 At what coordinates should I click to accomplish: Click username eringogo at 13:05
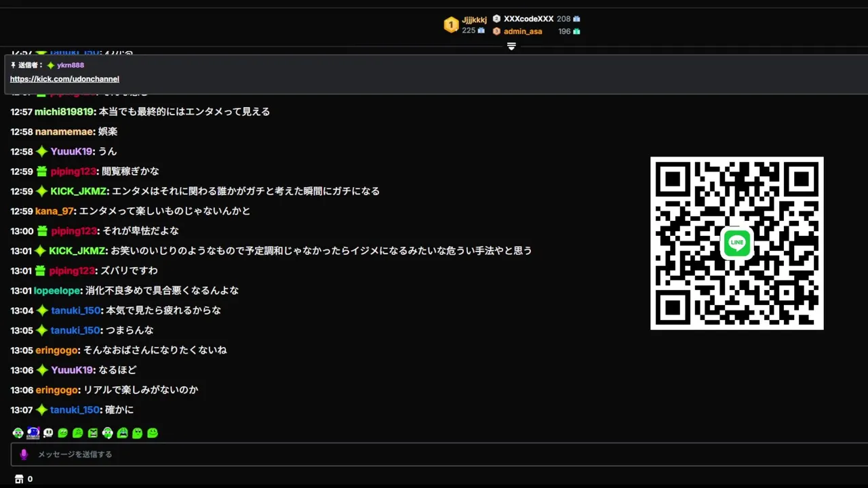[57, 350]
